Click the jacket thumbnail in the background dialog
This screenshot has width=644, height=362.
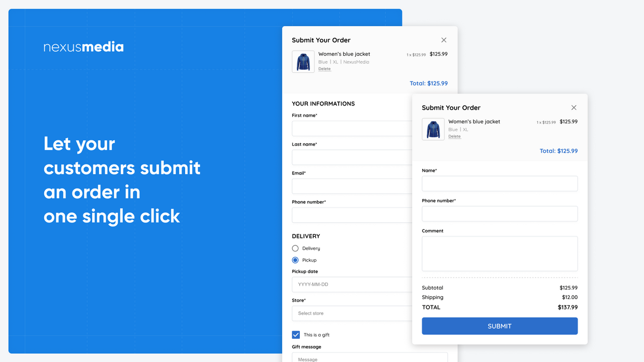(x=303, y=61)
